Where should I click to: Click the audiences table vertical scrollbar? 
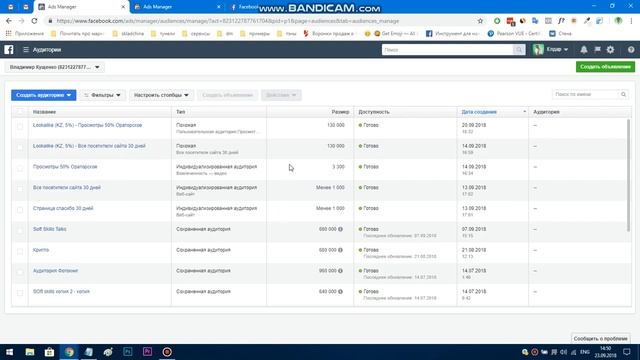(x=628, y=176)
